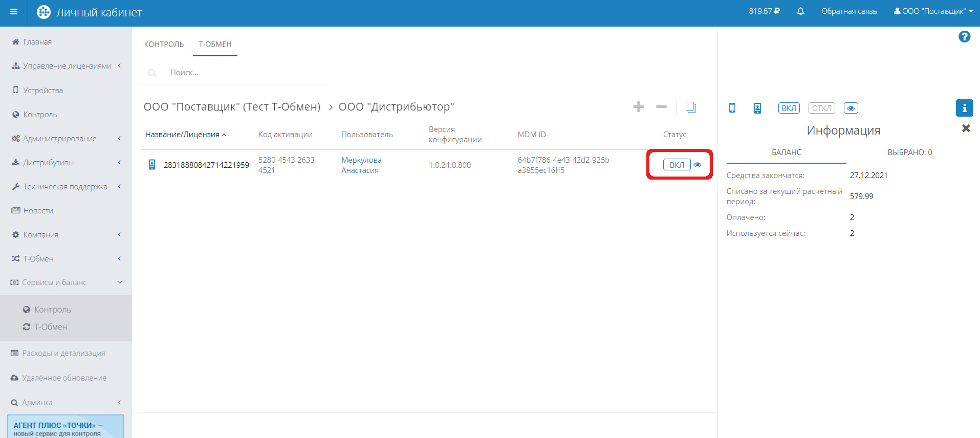Viewport: 980px width, 438px height.
Task: Sort by Название/Лицензия column
Action: click(x=185, y=135)
